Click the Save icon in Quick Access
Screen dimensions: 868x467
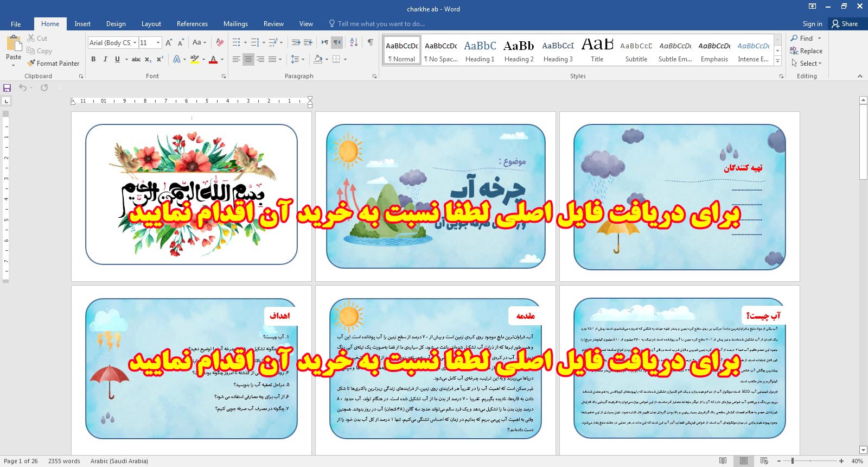7,88
